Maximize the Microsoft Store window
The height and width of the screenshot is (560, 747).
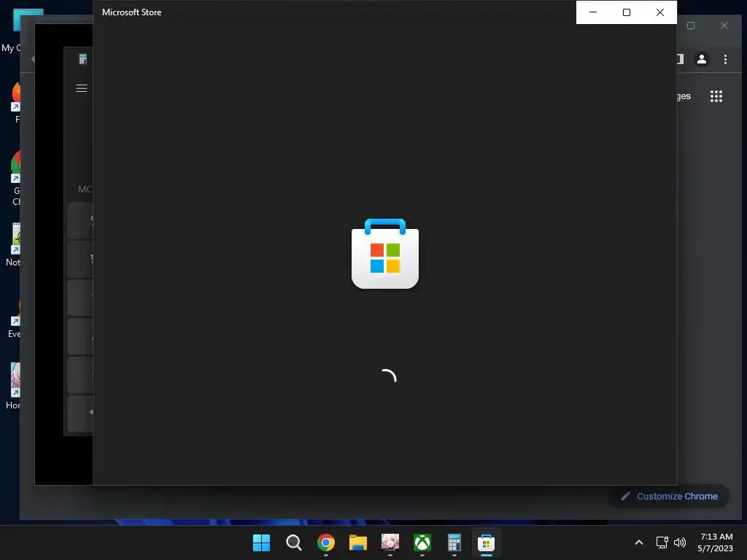[x=627, y=12]
